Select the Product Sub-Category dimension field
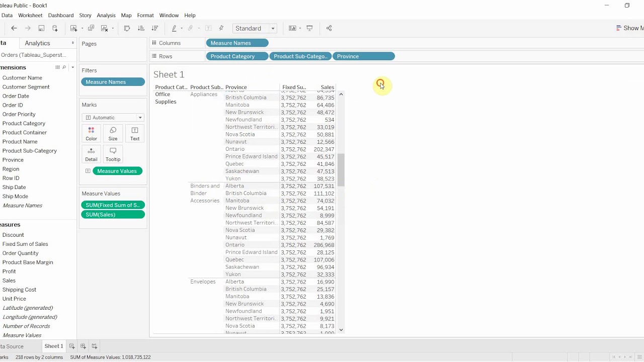 pos(30,151)
